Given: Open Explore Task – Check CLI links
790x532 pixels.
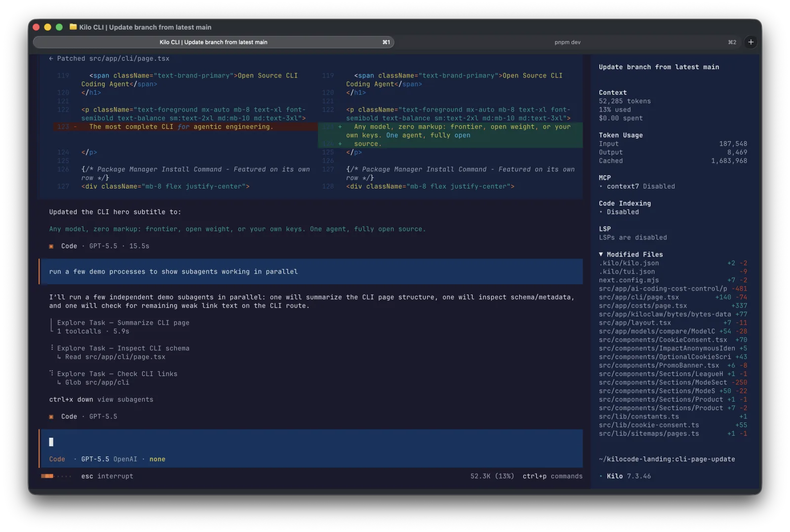Looking at the screenshot, I should pyautogui.click(x=117, y=374).
